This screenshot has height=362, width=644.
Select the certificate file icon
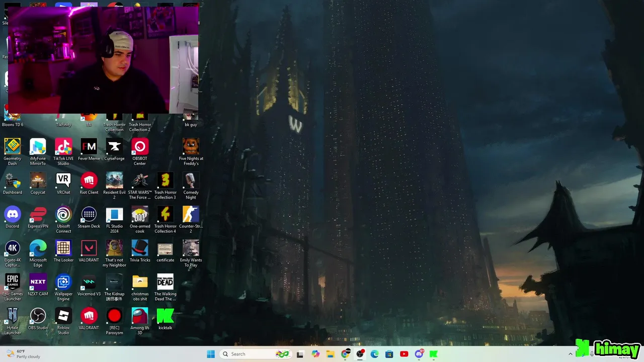[165, 250]
